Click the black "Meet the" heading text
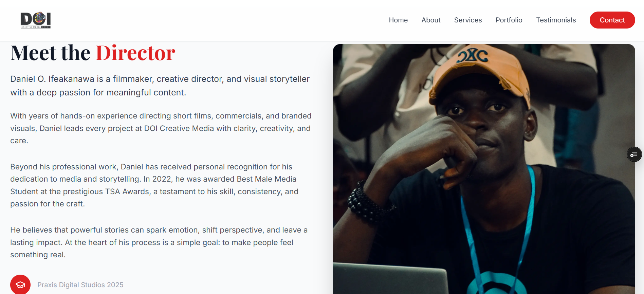This screenshot has width=644, height=294. pyautogui.click(x=50, y=53)
